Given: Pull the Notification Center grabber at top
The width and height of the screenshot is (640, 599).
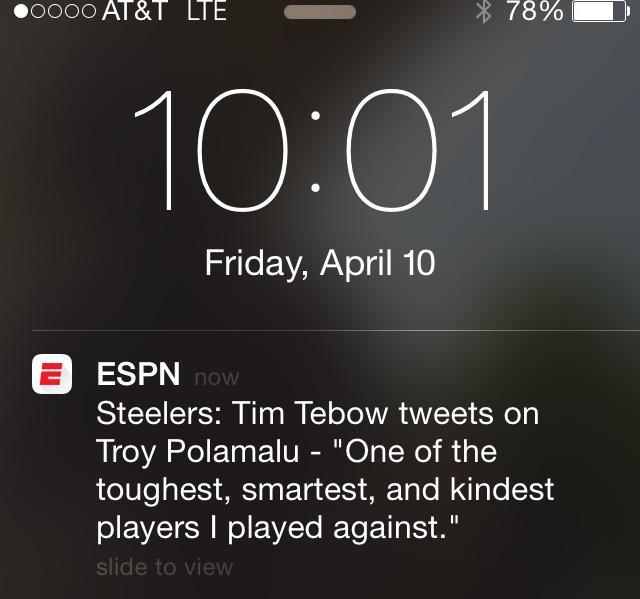Looking at the screenshot, I should click(320, 13).
